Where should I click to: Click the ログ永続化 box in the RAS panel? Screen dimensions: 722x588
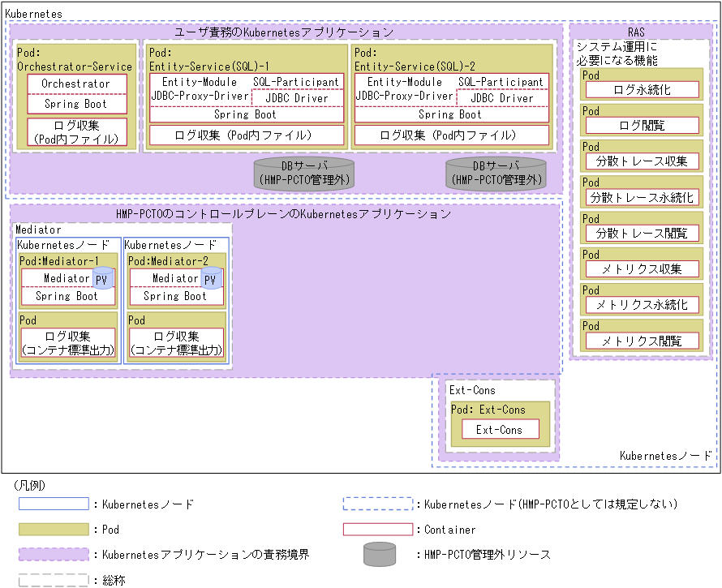pos(642,89)
